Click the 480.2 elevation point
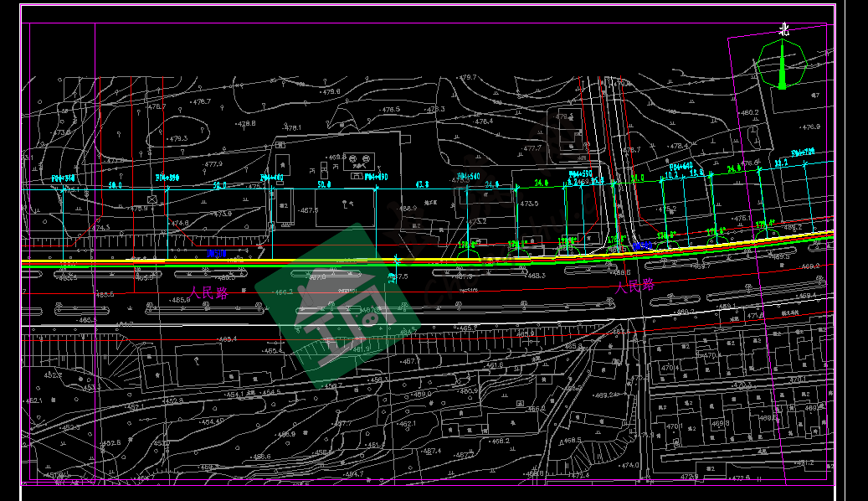 [x=747, y=112]
